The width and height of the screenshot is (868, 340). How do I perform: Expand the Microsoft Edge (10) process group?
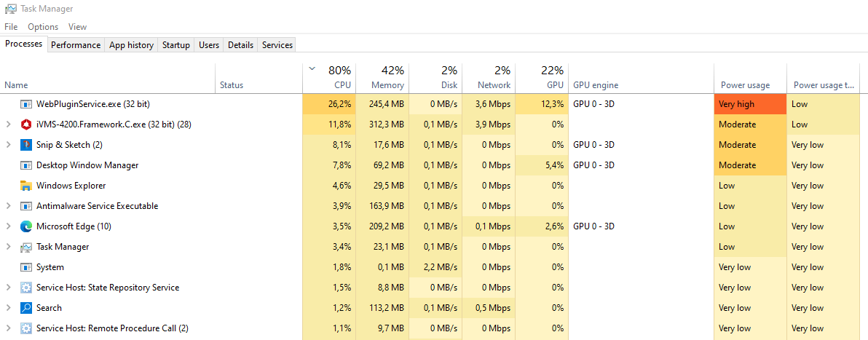pyautogui.click(x=9, y=226)
